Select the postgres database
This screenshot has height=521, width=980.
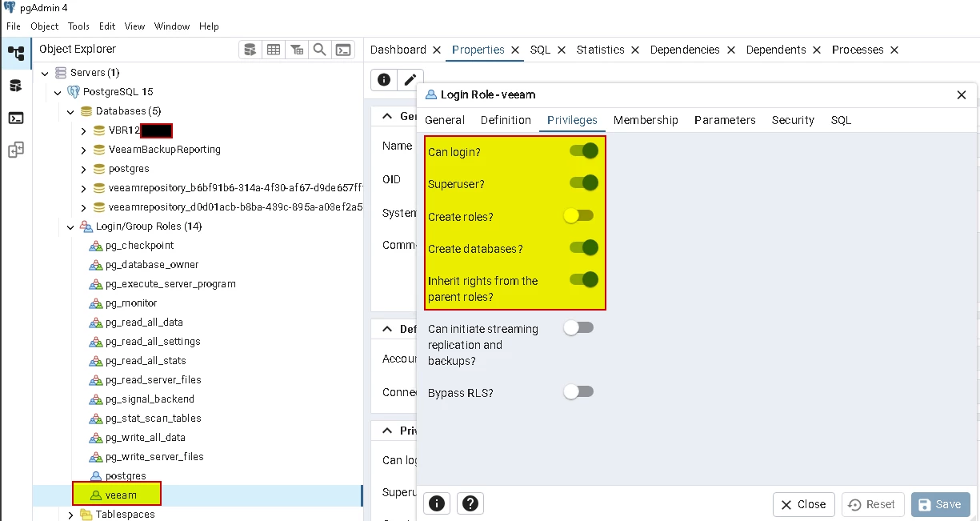click(x=129, y=169)
